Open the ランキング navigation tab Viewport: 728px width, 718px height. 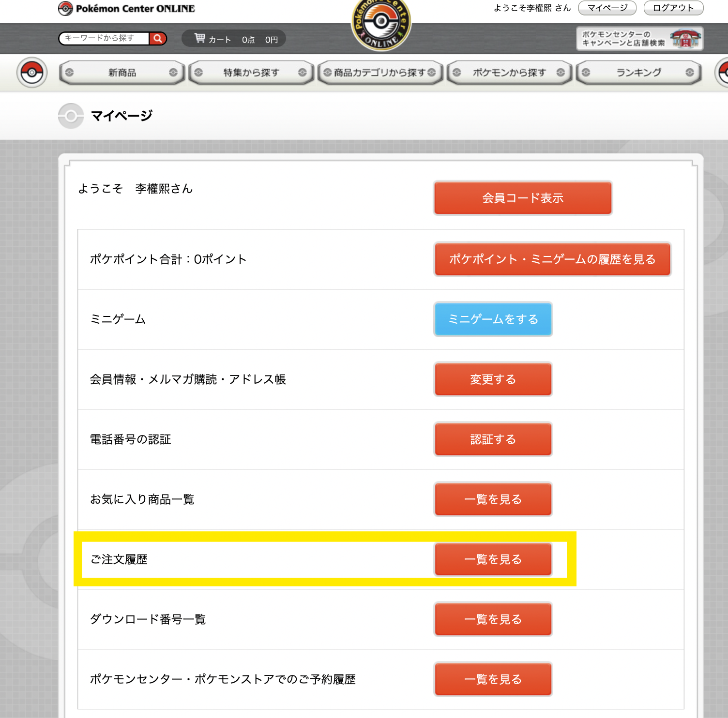coord(638,73)
